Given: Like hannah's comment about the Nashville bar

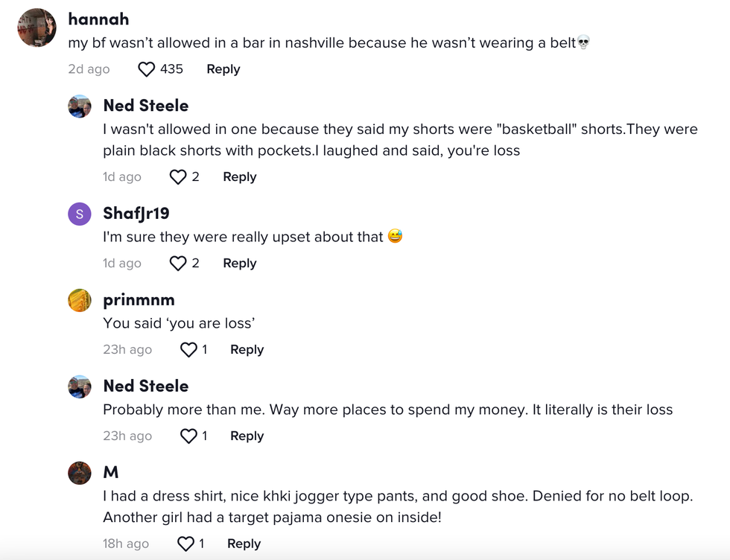Looking at the screenshot, I should (146, 69).
